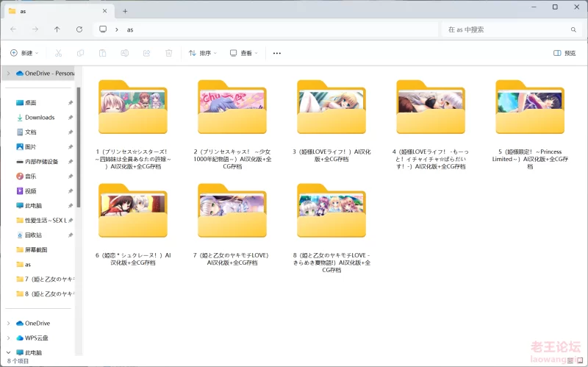
Task: Open Downloads in quick access
Action: click(35, 118)
